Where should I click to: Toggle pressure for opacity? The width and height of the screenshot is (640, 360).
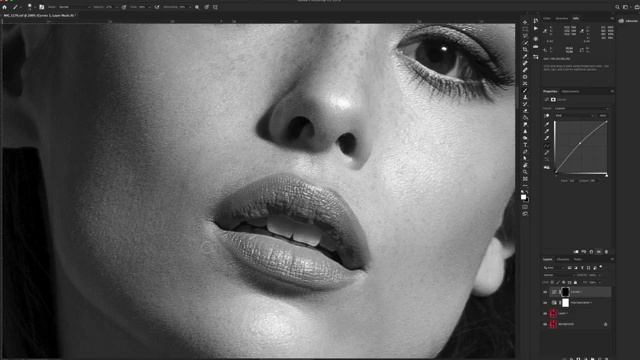coord(124,7)
